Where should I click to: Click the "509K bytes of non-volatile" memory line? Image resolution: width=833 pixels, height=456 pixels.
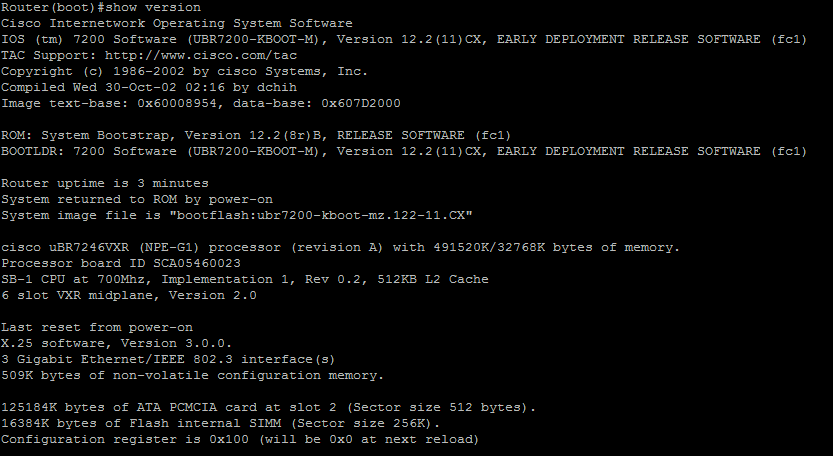click(192, 375)
